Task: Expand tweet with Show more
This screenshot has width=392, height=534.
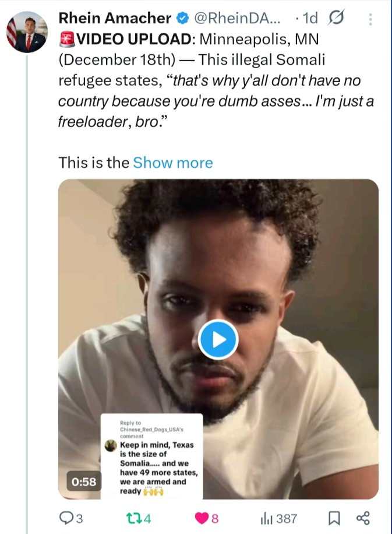Action: click(173, 163)
